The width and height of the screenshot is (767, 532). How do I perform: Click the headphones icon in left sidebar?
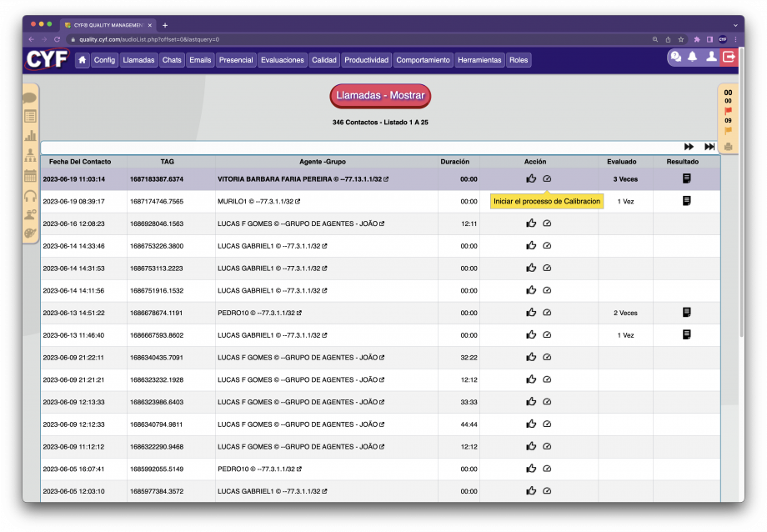(30, 196)
